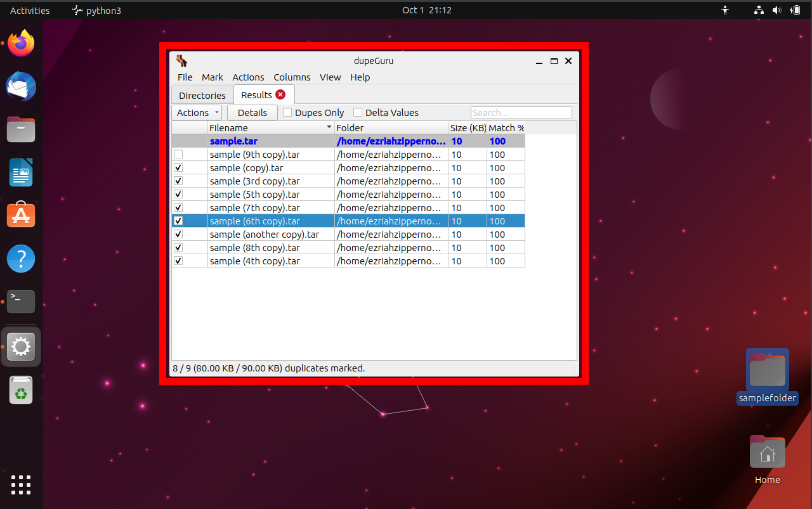Enable the Dupes Only filter
The image size is (812, 509).
287,112
